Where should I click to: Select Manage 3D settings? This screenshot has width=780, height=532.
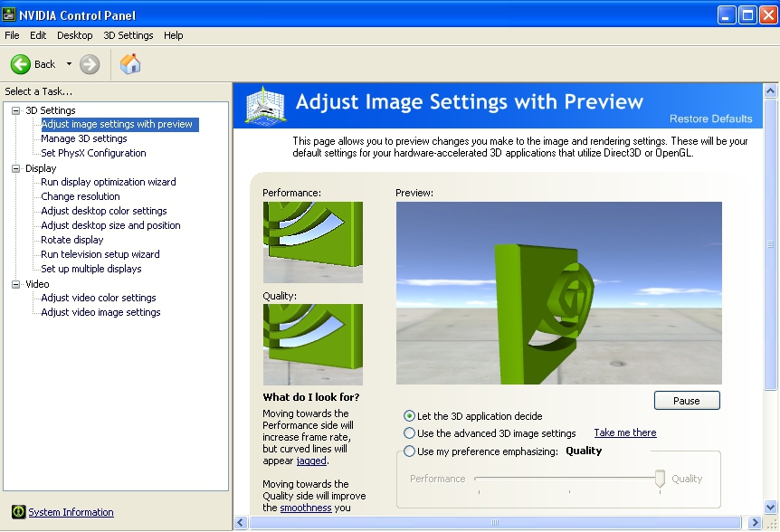pos(83,138)
